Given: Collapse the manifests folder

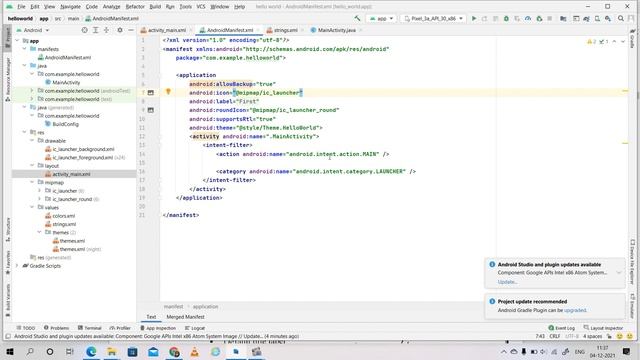Looking at the screenshot, I should click(x=24, y=49).
